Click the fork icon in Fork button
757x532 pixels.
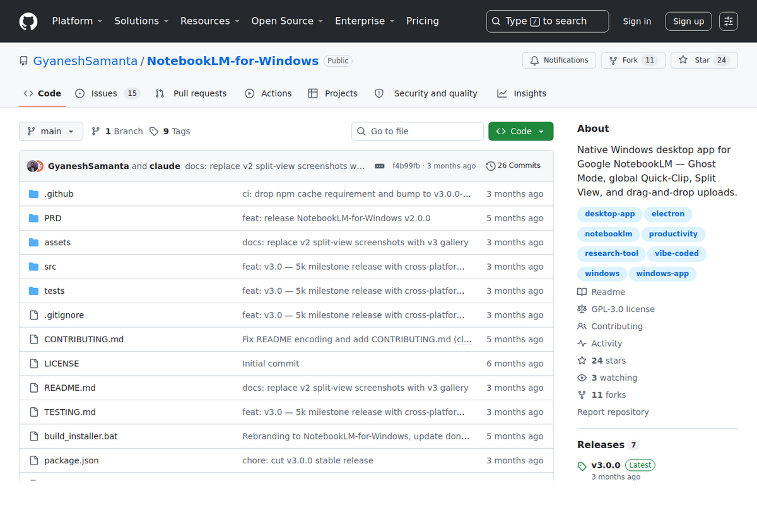[x=613, y=61]
